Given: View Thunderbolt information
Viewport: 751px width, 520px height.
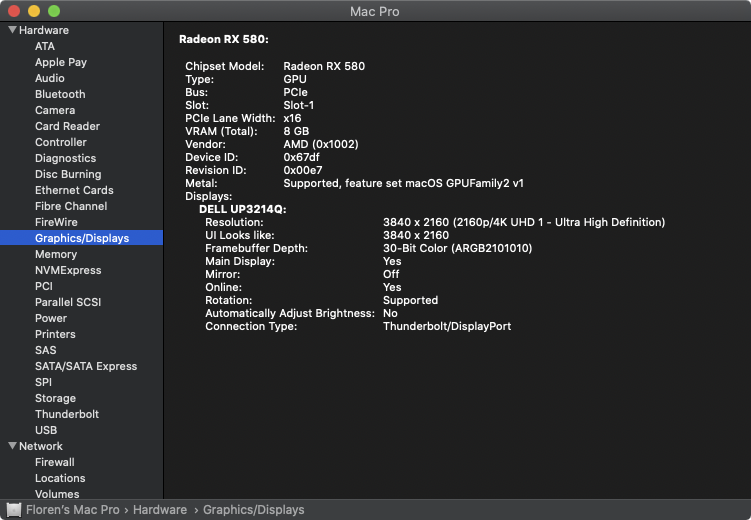Looking at the screenshot, I should coord(67,414).
